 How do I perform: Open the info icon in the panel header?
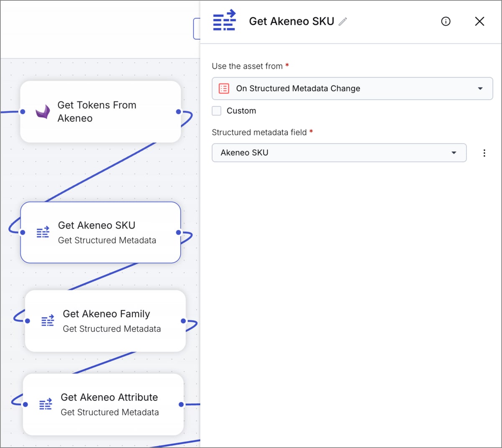click(446, 21)
